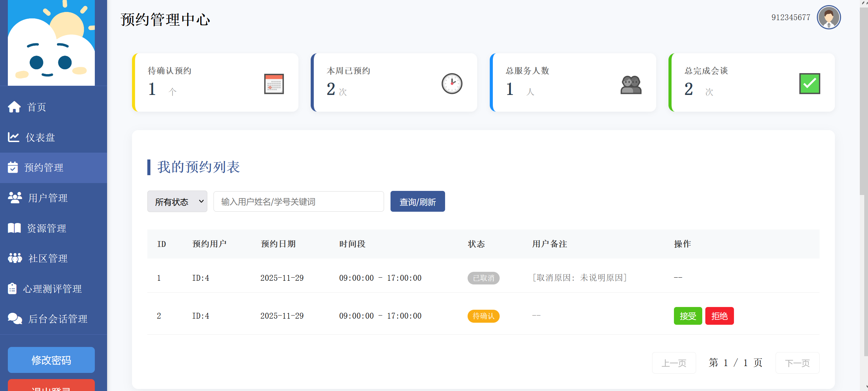Click the 我的预约列表 section heading
Screen dimensions: 868x391
(x=198, y=167)
